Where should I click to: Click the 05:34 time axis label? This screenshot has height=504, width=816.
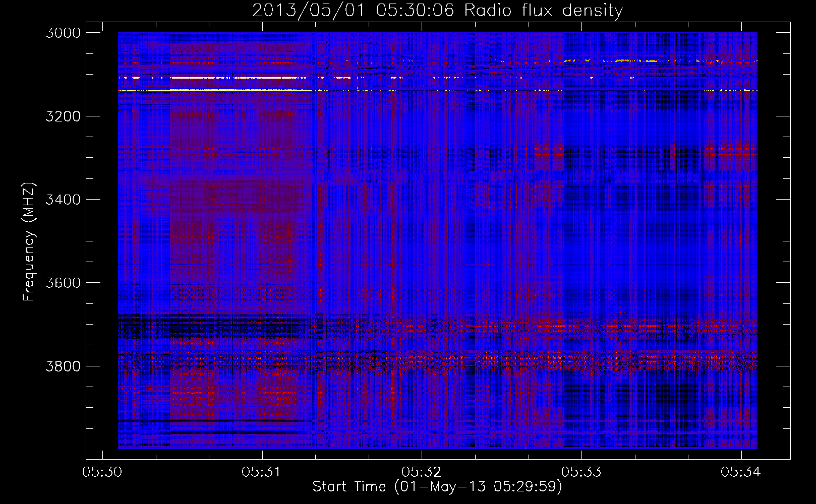(741, 472)
